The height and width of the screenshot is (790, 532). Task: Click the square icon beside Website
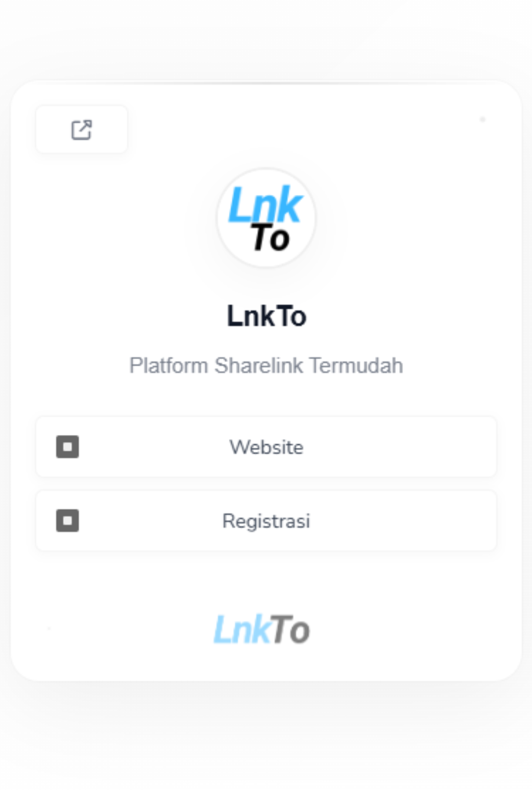(x=67, y=447)
